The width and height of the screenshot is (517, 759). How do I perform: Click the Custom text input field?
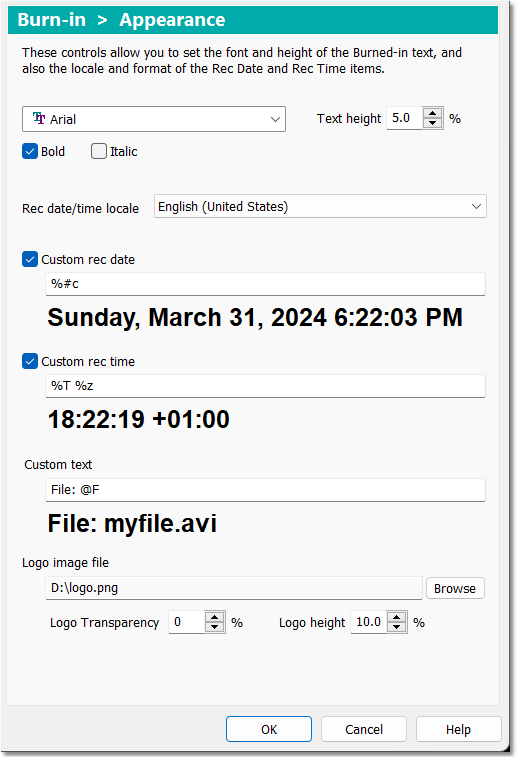(x=265, y=490)
